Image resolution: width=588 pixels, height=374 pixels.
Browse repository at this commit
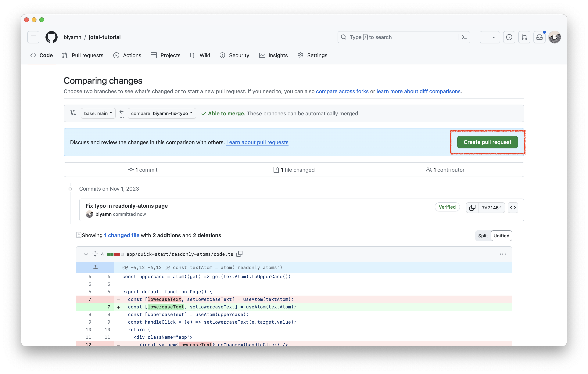[x=513, y=208]
